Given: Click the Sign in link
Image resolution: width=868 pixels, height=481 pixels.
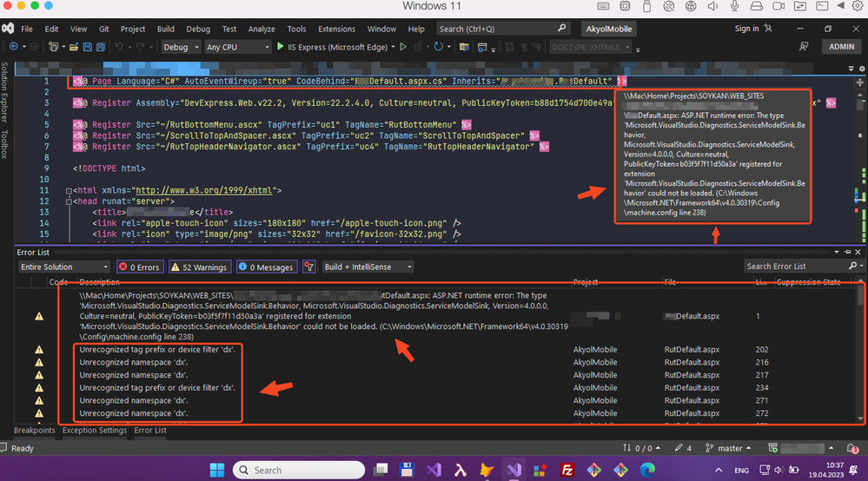Looking at the screenshot, I should click(x=746, y=29).
